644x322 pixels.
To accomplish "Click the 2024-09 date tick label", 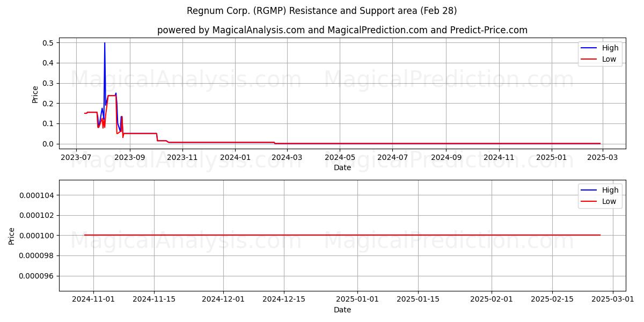I will 446,157.
